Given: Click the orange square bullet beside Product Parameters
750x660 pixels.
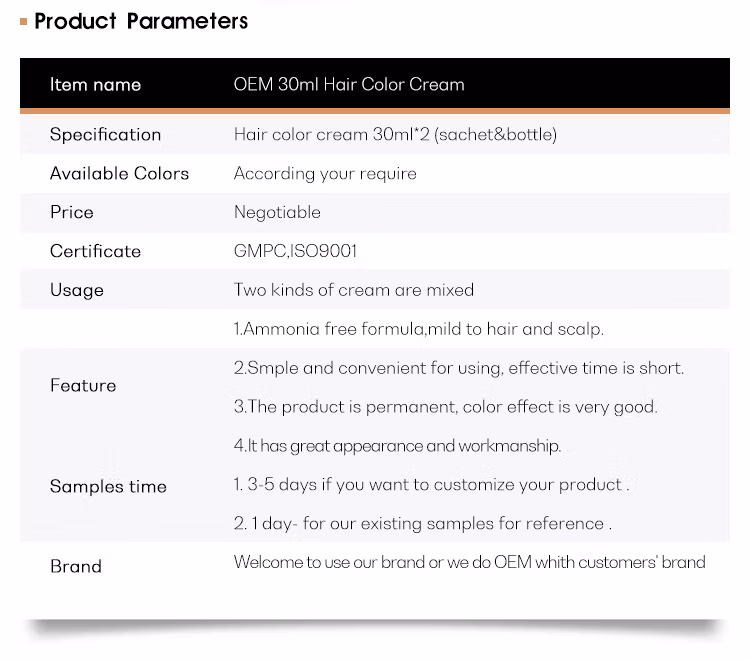Looking at the screenshot, I should (23, 22).
